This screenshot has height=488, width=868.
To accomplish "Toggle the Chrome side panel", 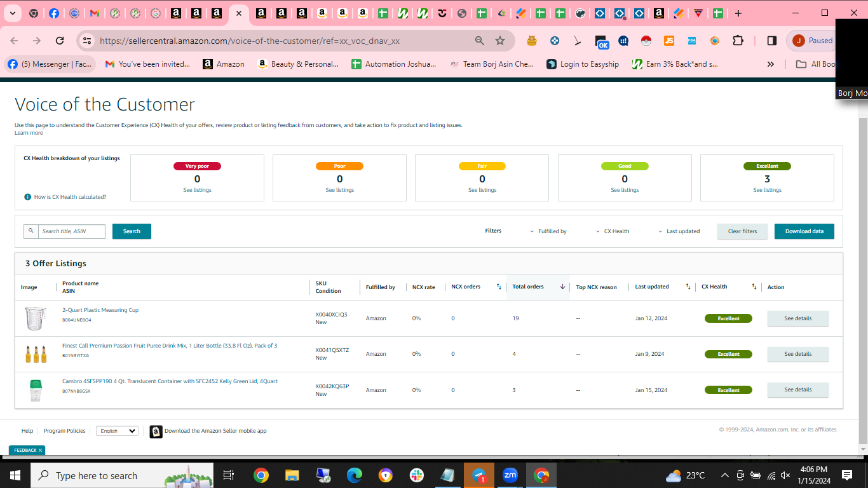I will 771,41.
